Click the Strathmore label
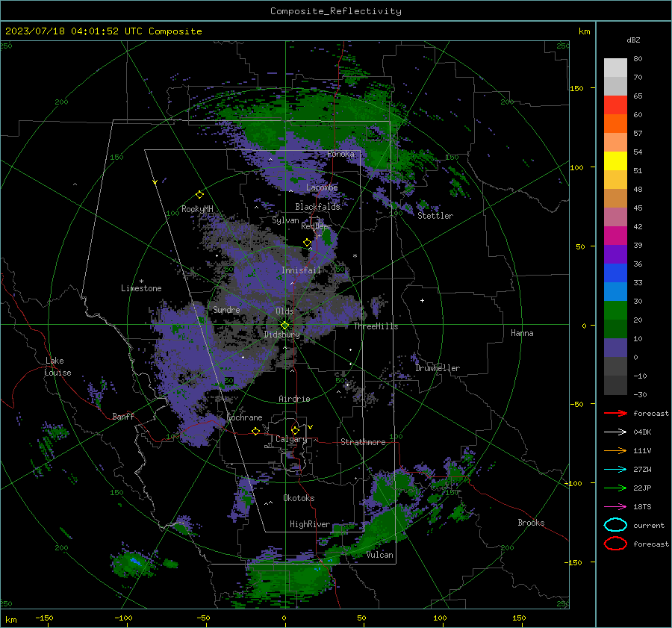This screenshot has width=672, height=628. [363, 442]
